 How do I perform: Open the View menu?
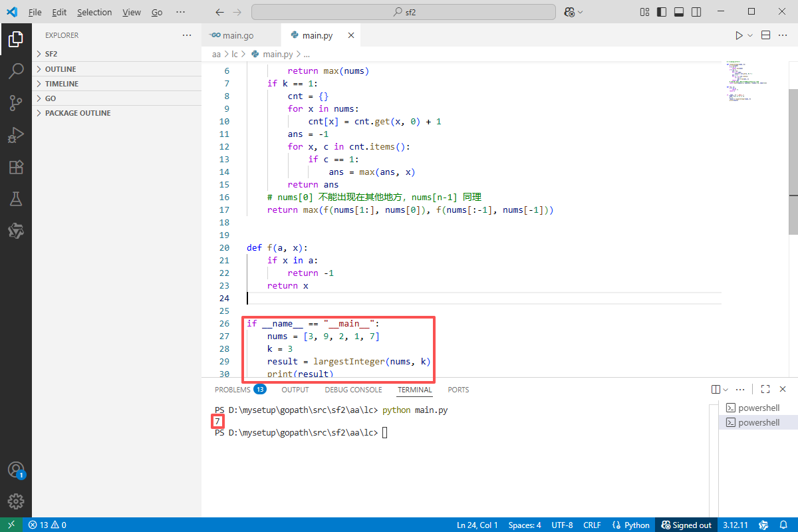(132, 12)
